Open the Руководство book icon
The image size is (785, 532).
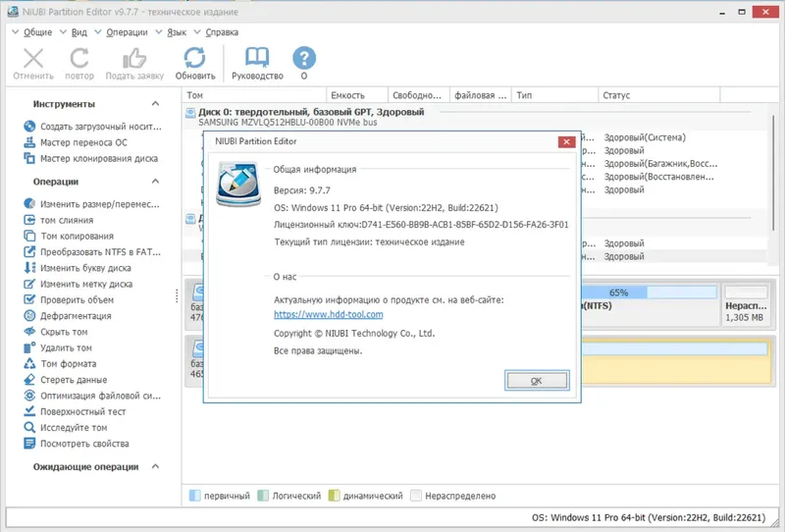(x=257, y=58)
